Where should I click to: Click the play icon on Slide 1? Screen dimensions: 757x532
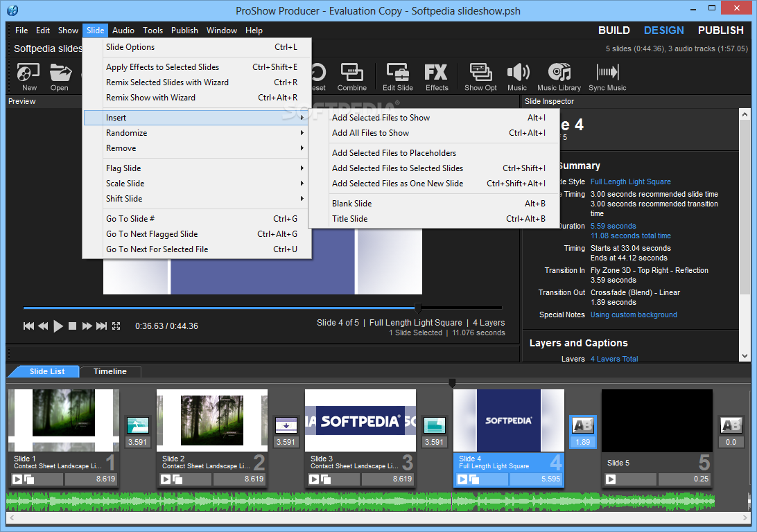coord(17,479)
